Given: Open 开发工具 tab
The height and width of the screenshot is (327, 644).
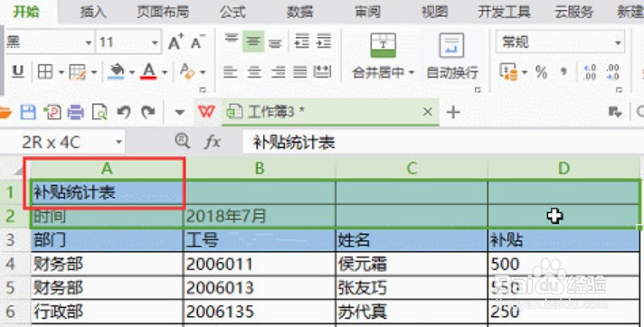Looking at the screenshot, I should (504, 13).
